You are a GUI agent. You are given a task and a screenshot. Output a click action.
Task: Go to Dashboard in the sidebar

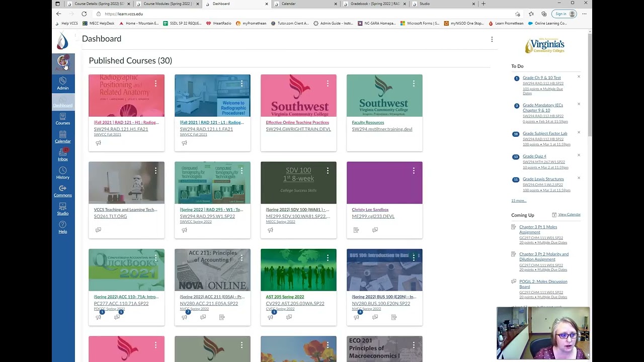[63, 102]
